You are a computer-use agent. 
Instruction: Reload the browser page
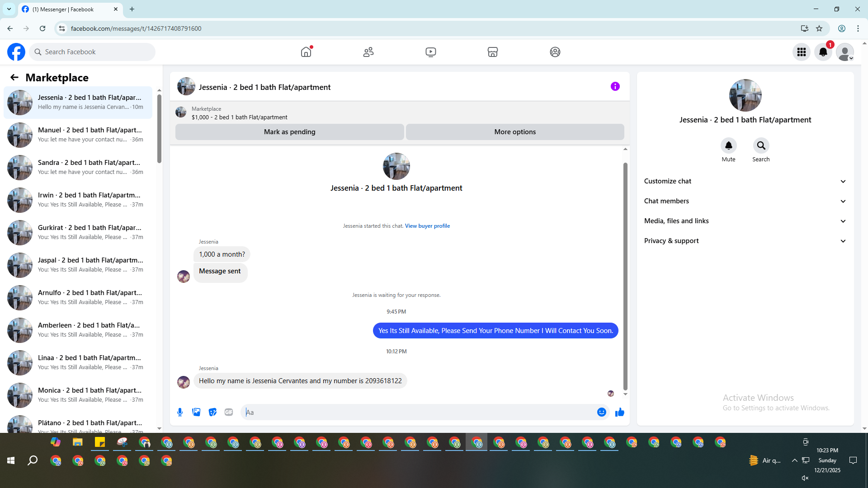[x=42, y=28]
